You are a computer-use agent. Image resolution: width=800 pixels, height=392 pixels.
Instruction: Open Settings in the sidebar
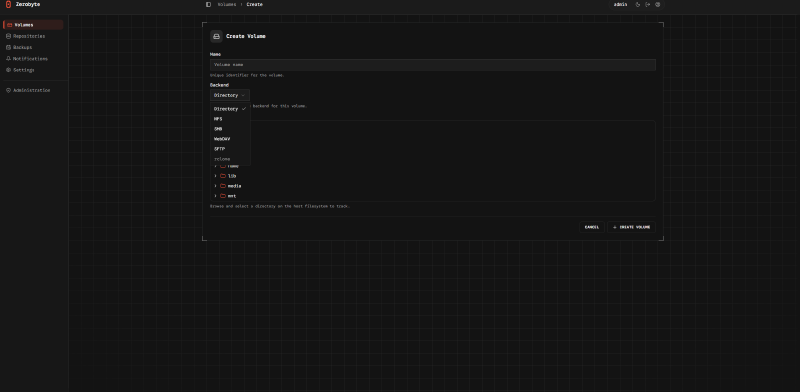pyautogui.click(x=33, y=70)
